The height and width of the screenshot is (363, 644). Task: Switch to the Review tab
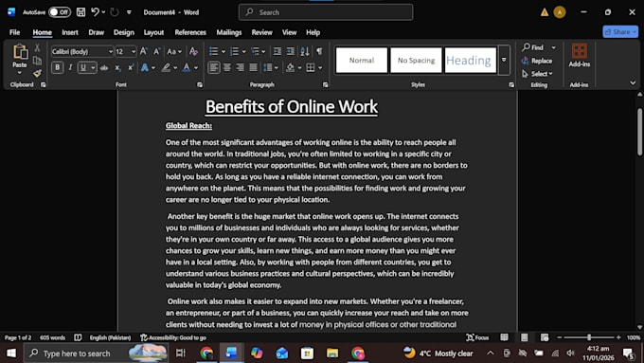[x=261, y=32]
